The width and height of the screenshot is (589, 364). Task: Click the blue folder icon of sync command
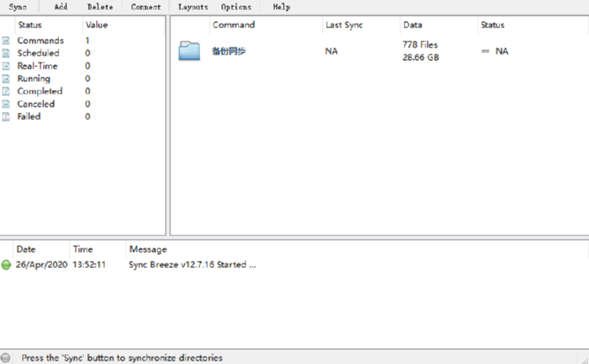(190, 51)
